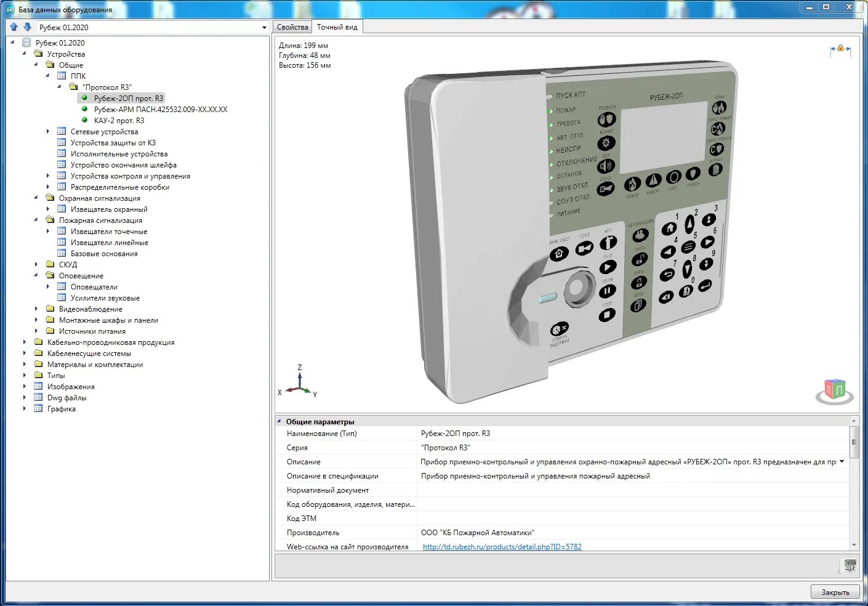
Task: Click the table icon next to Сетевые устройства
Action: [x=62, y=131]
